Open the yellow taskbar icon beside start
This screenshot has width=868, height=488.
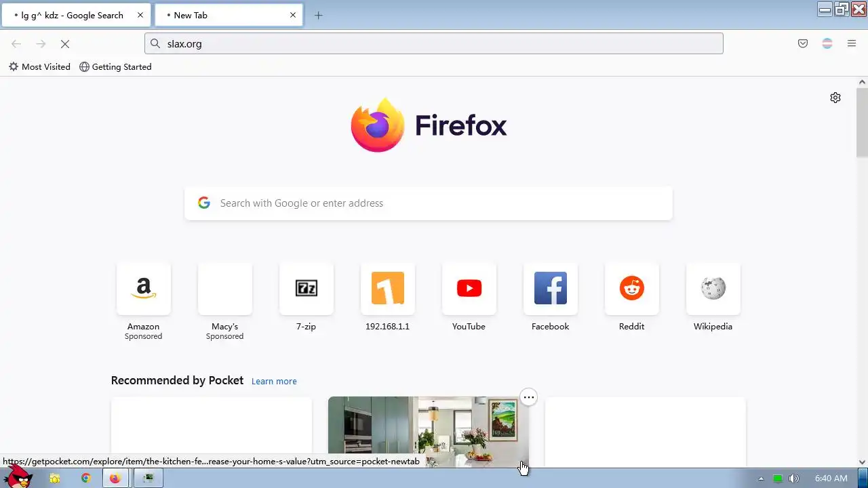point(55,478)
